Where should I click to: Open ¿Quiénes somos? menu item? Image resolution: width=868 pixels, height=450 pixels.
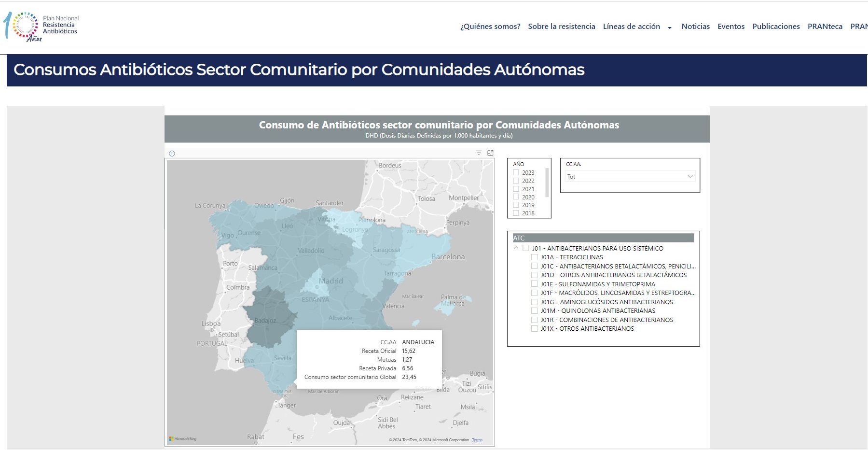490,27
